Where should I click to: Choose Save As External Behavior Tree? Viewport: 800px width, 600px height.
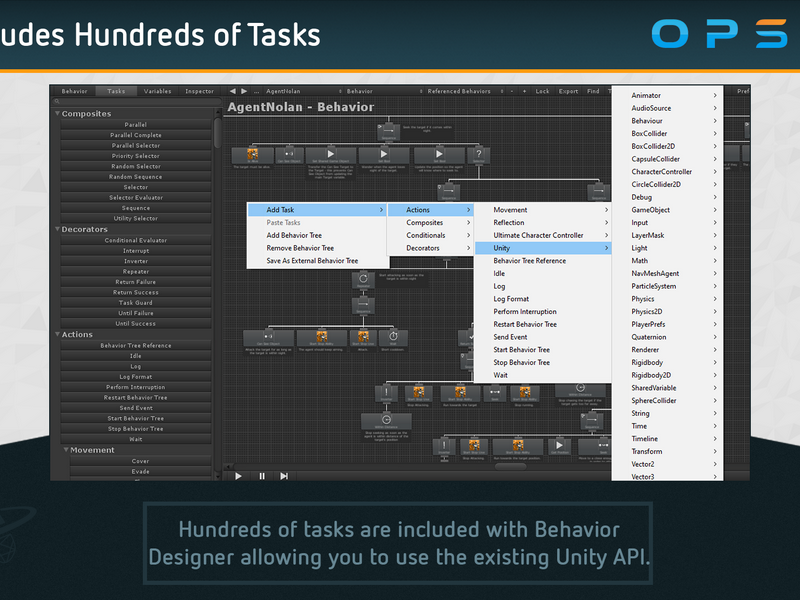tap(317, 261)
